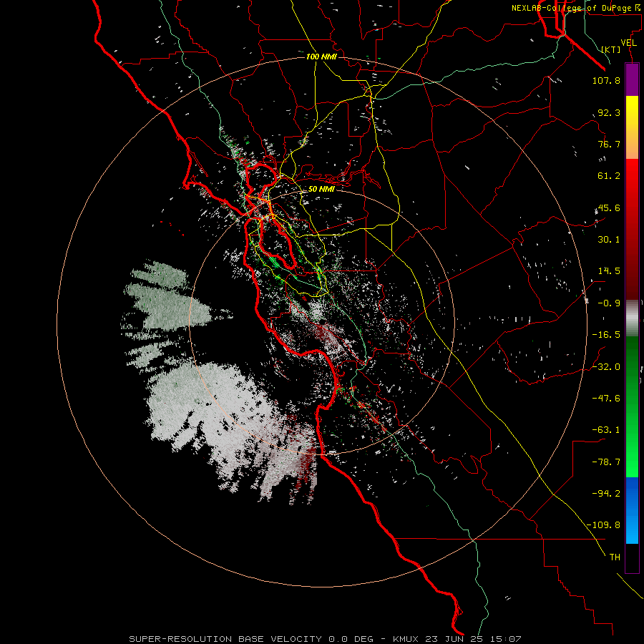Click the VEL legend title
Image resolution: width=644 pixels, height=644 pixels.
click(x=628, y=43)
